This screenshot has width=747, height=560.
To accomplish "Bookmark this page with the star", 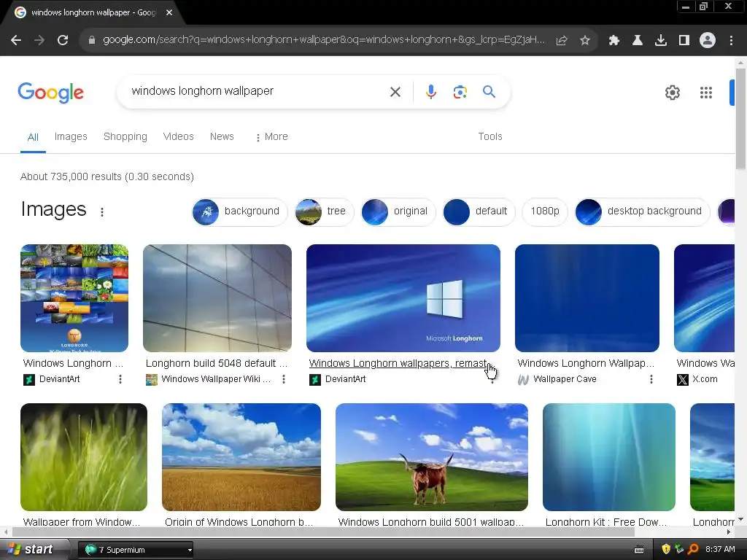I will click(x=585, y=41).
